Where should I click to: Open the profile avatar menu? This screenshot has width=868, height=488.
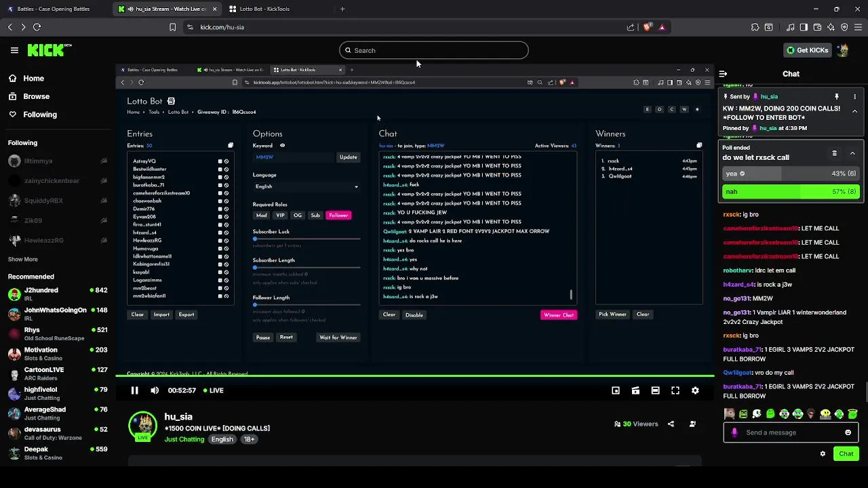(843, 50)
